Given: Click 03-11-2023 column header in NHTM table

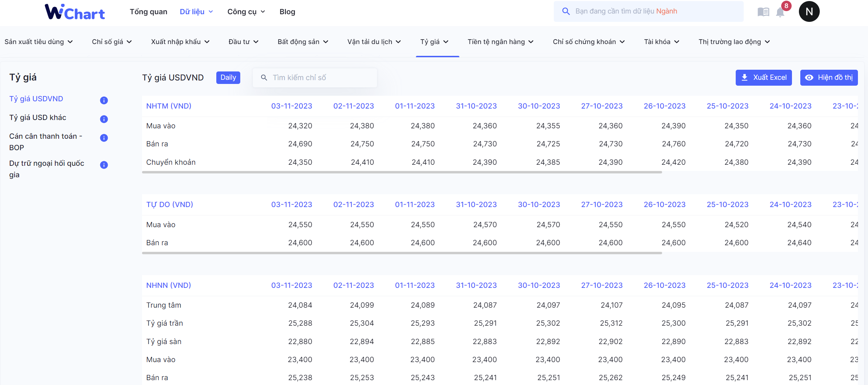Looking at the screenshot, I should (x=292, y=106).
